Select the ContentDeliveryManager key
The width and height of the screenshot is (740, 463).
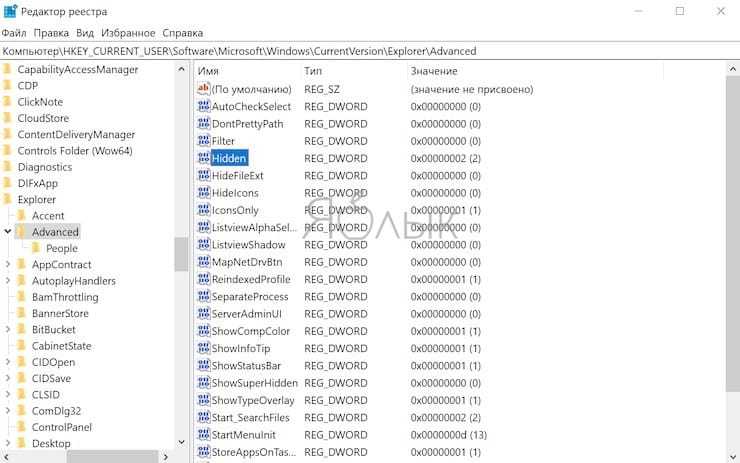coord(76,135)
